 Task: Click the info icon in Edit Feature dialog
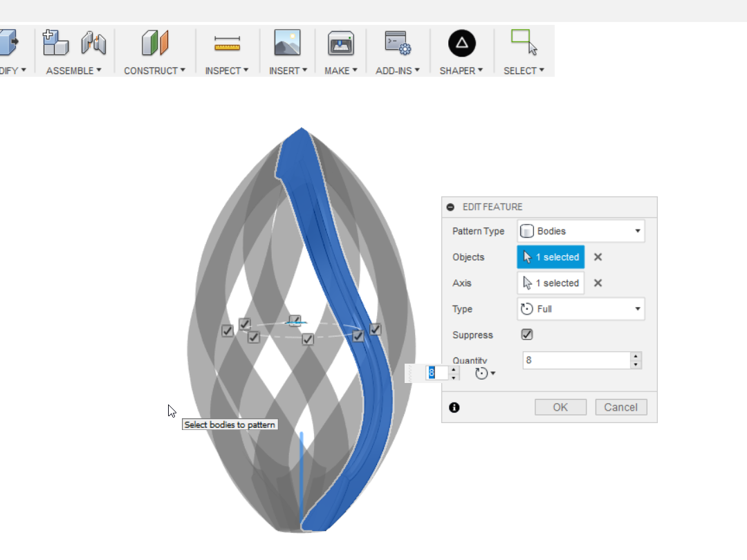454,407
